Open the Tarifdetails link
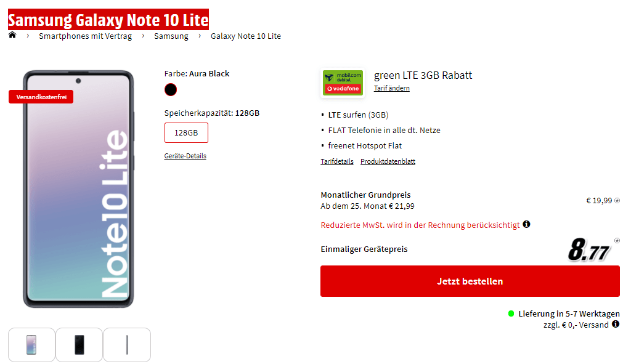The width and height of the screenshot is (631, 364). point(337,161)
